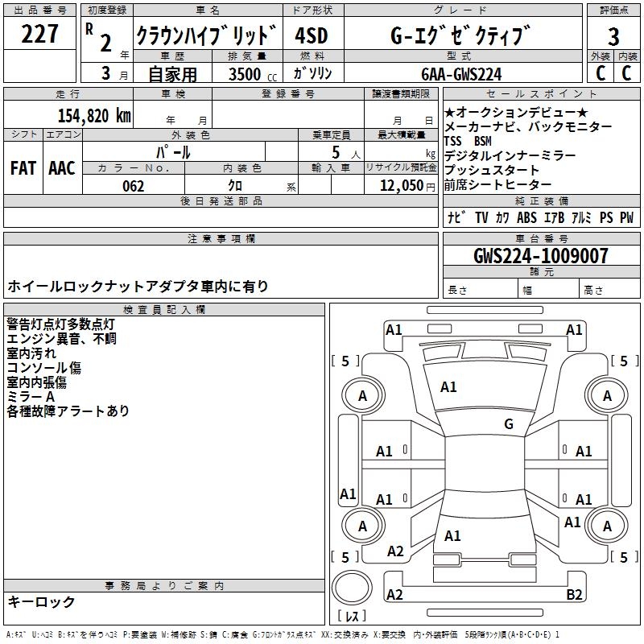
Task: Click the 室内内張傷 inspector note
Action: pos(36,382)
